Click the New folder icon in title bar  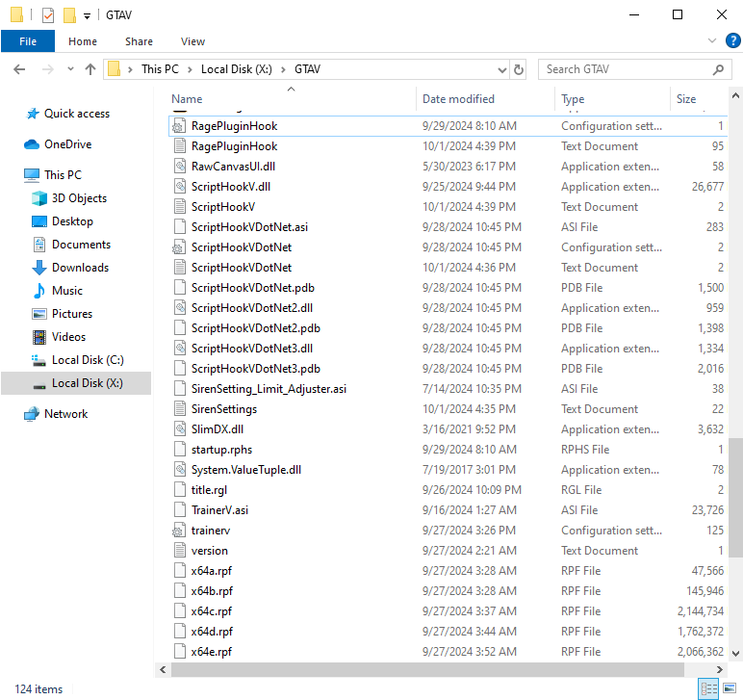pos(69,15)
